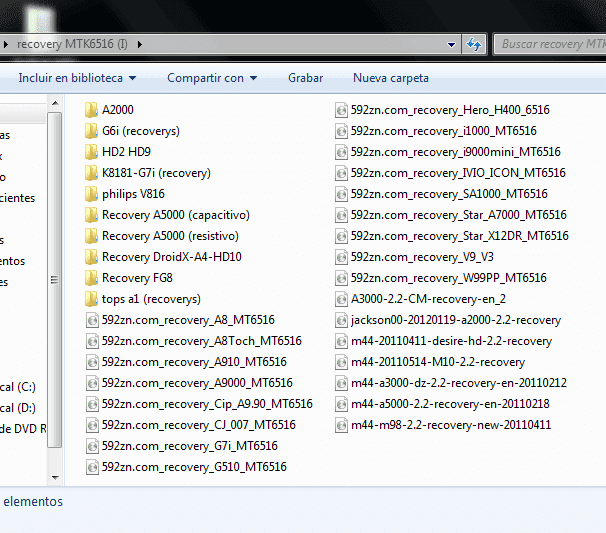Select the local disk (C:) entry
This screenshot has height=533, width=606.
click(18, 387)
